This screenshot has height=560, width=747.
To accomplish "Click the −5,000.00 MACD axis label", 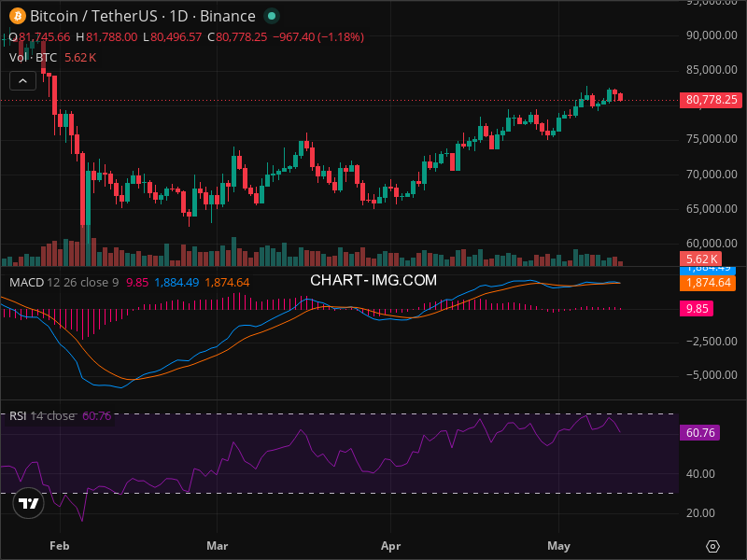I will (x=712, y=375).
